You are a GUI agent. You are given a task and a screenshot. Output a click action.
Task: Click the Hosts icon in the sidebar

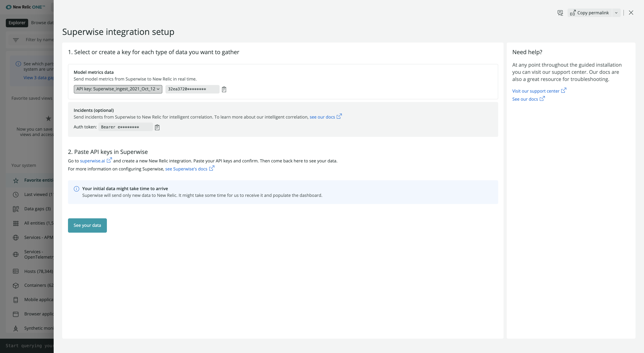(16, 271)
